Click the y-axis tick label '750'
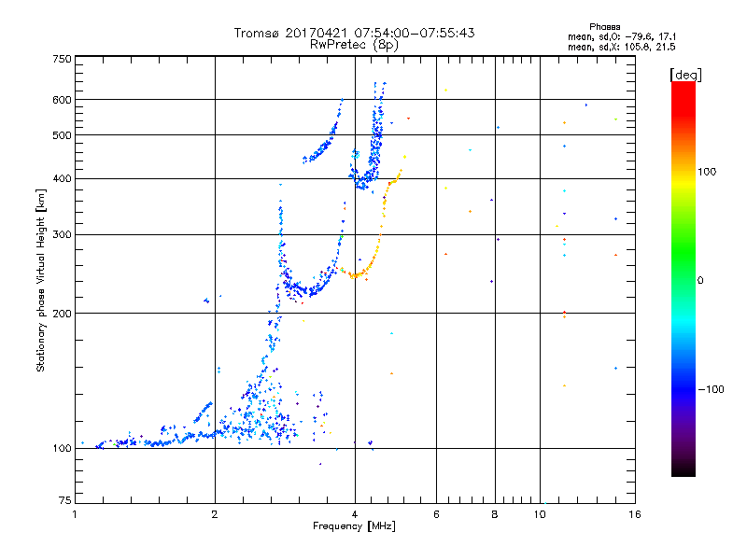 pos(62,59)
